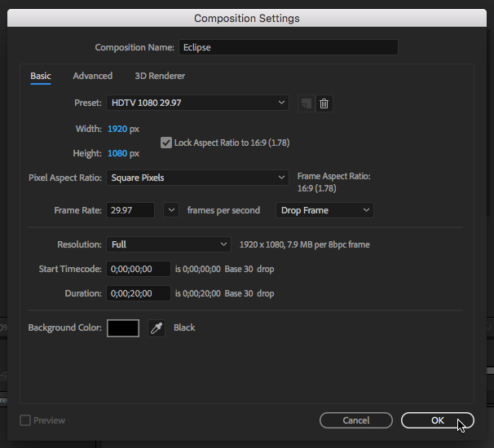The height and width of the screenshot is (448, 494).
Task: Expand the Resolution dropdown set to Full
Action: (169, 244)
